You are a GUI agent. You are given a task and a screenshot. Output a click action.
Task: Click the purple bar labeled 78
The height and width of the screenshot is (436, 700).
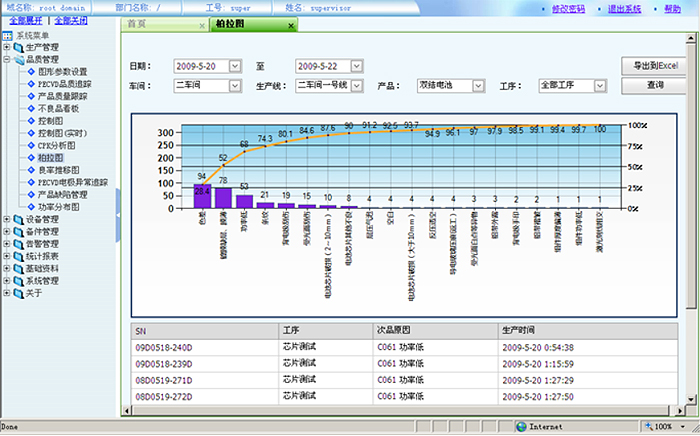223,198
